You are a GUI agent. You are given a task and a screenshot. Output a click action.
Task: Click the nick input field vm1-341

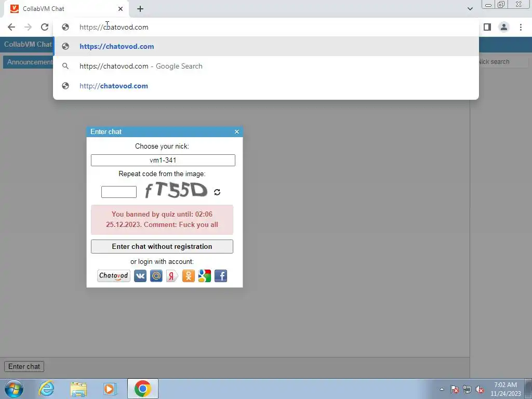(163, 160)
